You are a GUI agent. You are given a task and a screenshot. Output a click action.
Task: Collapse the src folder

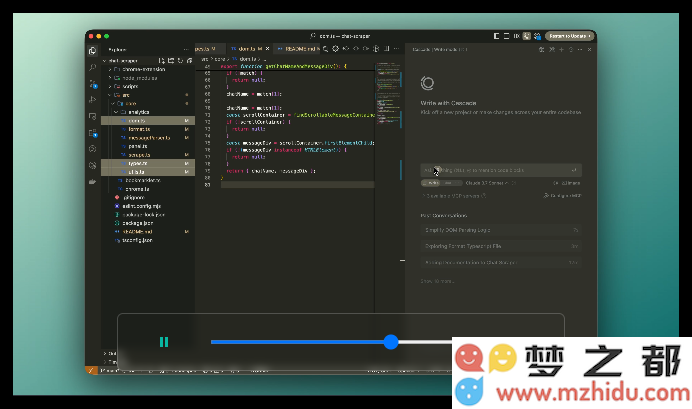point(148,95)
